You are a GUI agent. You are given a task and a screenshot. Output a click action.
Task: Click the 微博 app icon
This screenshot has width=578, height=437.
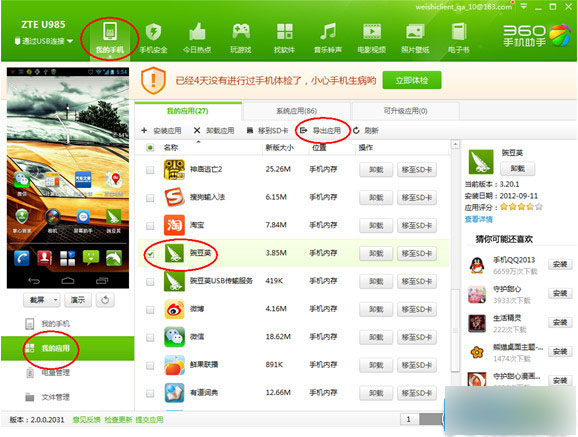click(x=174, y=309)
